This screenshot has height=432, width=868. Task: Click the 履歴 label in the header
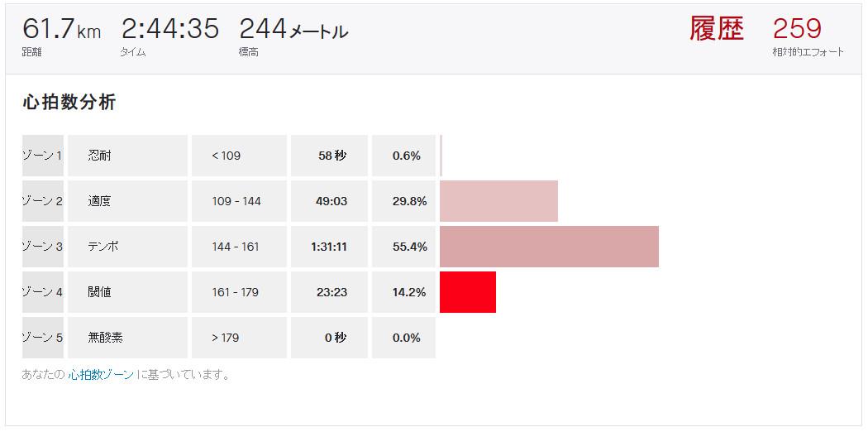tap(717, 28)
